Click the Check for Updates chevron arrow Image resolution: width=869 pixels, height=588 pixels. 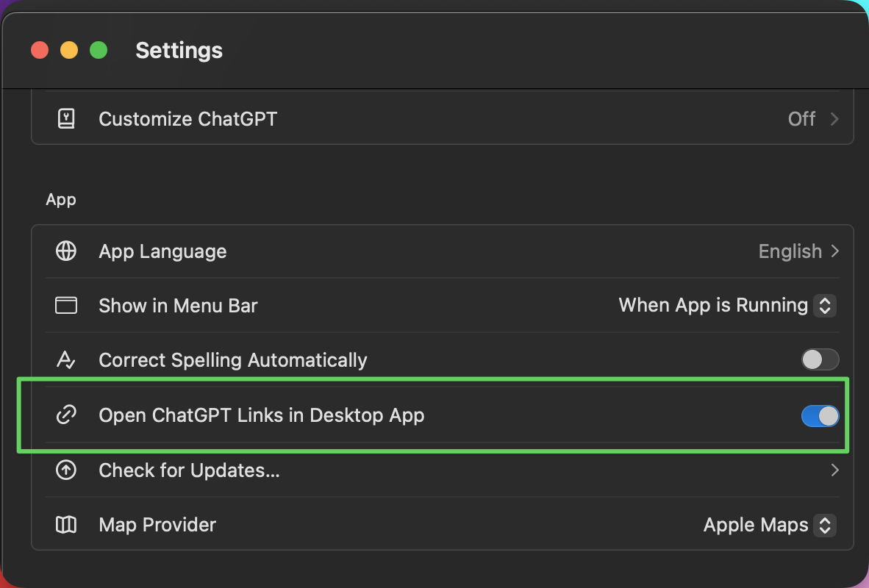pyautogui.click(x=834, y=470)
